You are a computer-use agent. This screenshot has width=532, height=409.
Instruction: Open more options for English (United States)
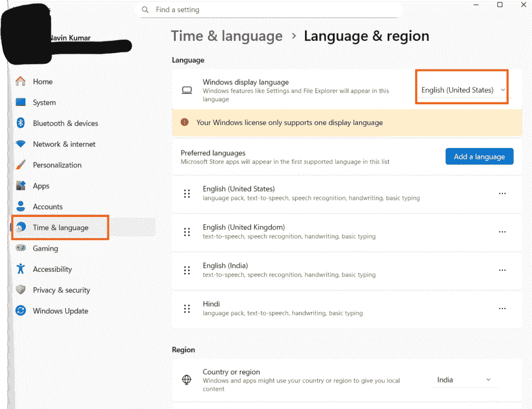coord(502,194)
